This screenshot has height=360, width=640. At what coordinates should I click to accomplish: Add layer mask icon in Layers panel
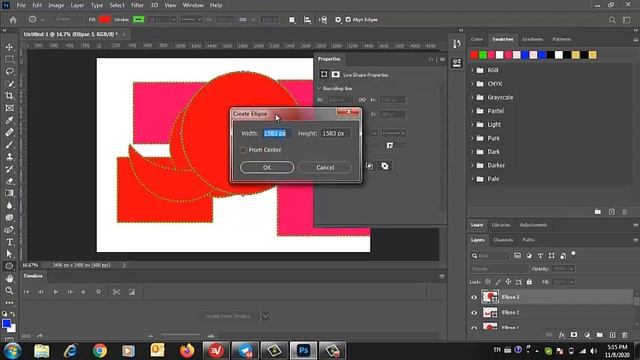click(x=574, y=335)
